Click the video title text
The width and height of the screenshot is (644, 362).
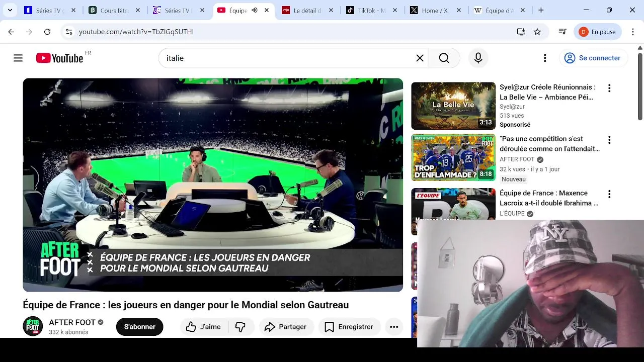click(x=186, y=305)
